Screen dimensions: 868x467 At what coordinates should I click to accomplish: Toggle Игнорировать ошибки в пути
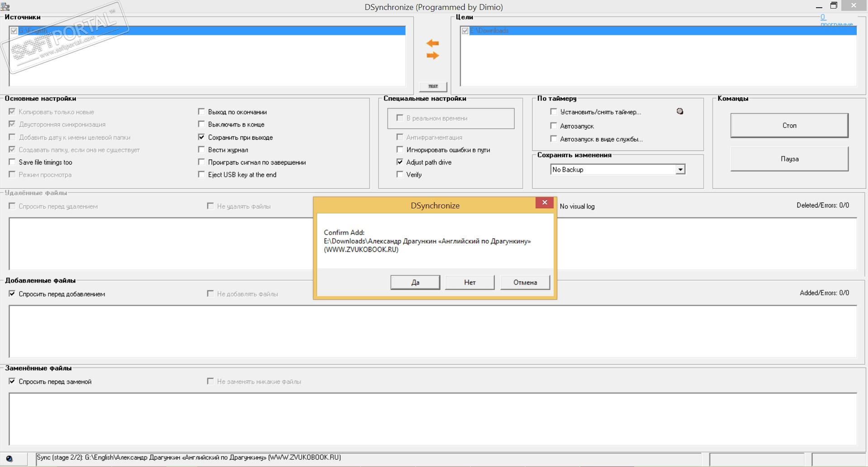[x=400, y=150]
